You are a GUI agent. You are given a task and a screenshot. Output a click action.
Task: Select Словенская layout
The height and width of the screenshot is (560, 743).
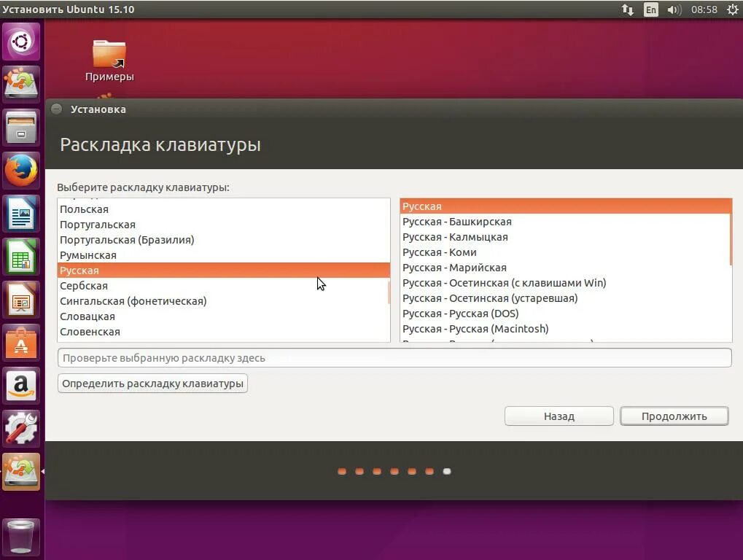coord(223,332)
